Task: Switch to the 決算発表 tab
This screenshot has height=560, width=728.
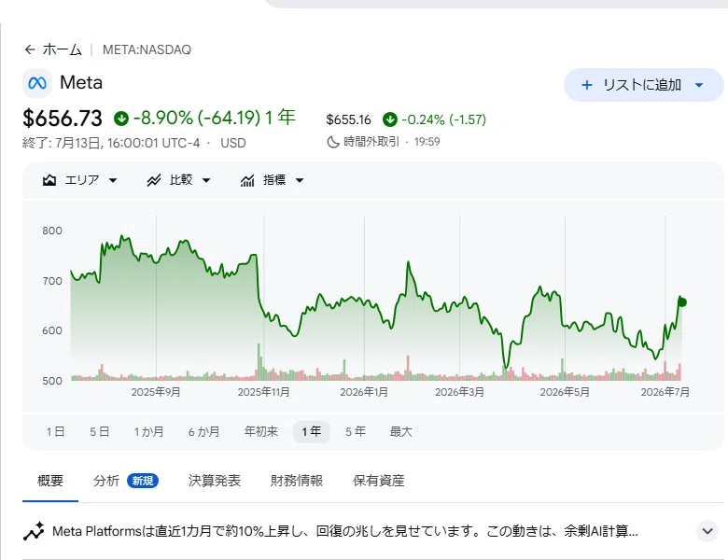Action: click(215, 481)
